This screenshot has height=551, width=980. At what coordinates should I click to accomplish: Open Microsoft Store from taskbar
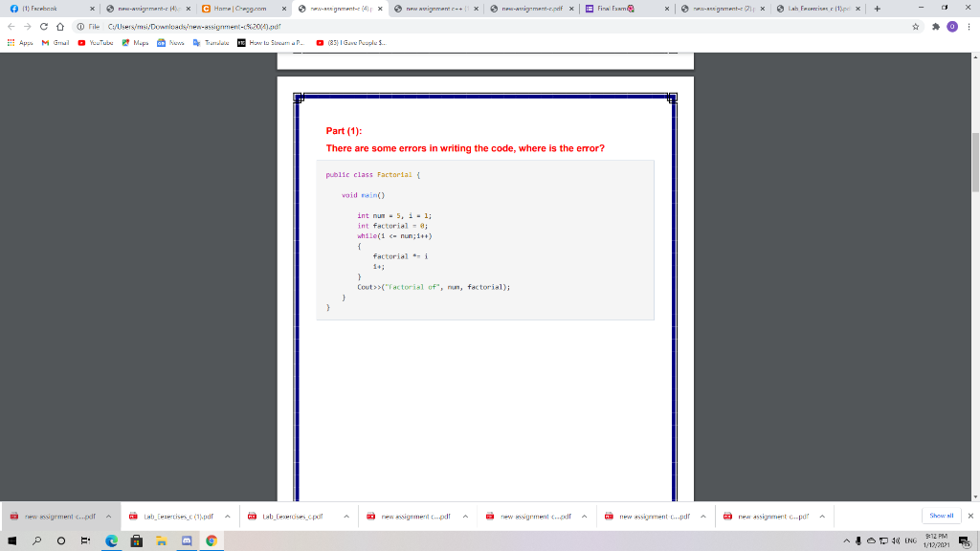pyautogui.click(x=136, y=541)
